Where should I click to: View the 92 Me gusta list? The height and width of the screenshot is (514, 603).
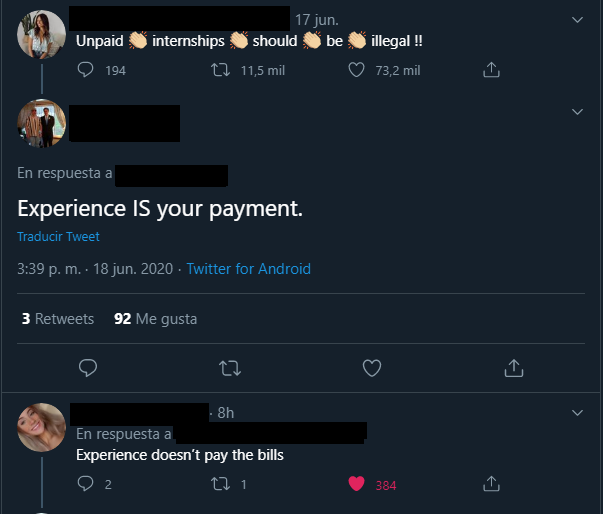pos(155,319)
